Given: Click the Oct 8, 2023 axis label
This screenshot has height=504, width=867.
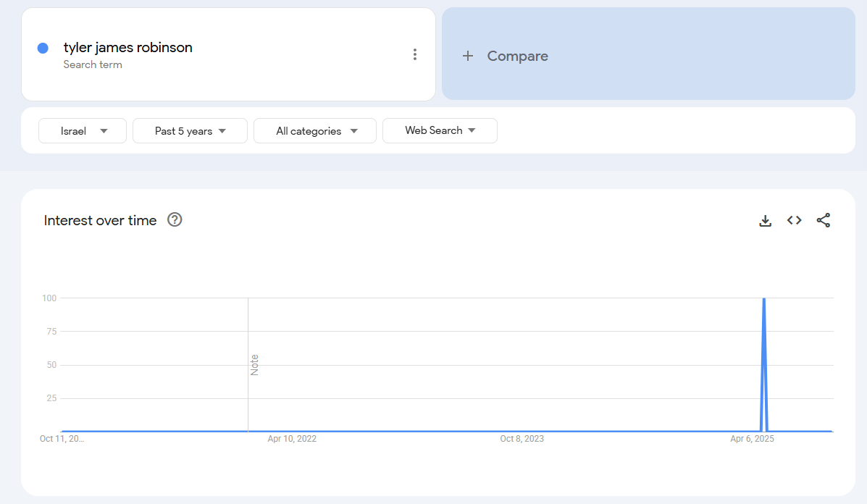Looking at the screenshot, I should point(522,439).
